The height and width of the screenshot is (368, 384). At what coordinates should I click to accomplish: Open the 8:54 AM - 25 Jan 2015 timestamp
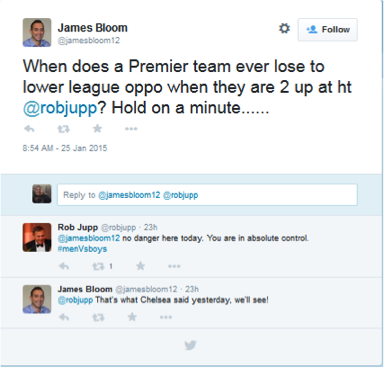[65, 148]
